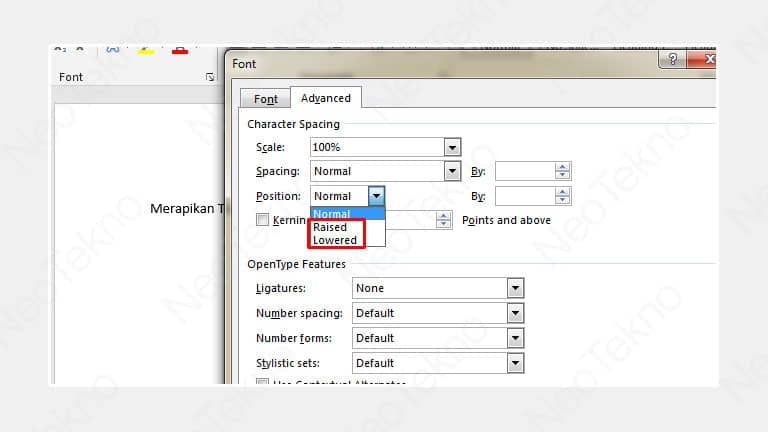Choose Raised in Position list
768x432 pixels.
(x=347, y=227)
